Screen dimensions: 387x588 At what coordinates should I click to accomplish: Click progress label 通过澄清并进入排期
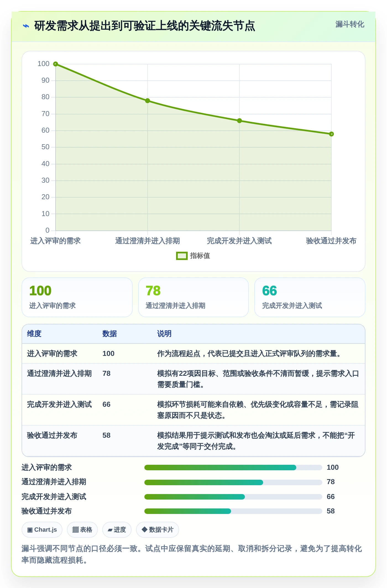tap(54, 482)
